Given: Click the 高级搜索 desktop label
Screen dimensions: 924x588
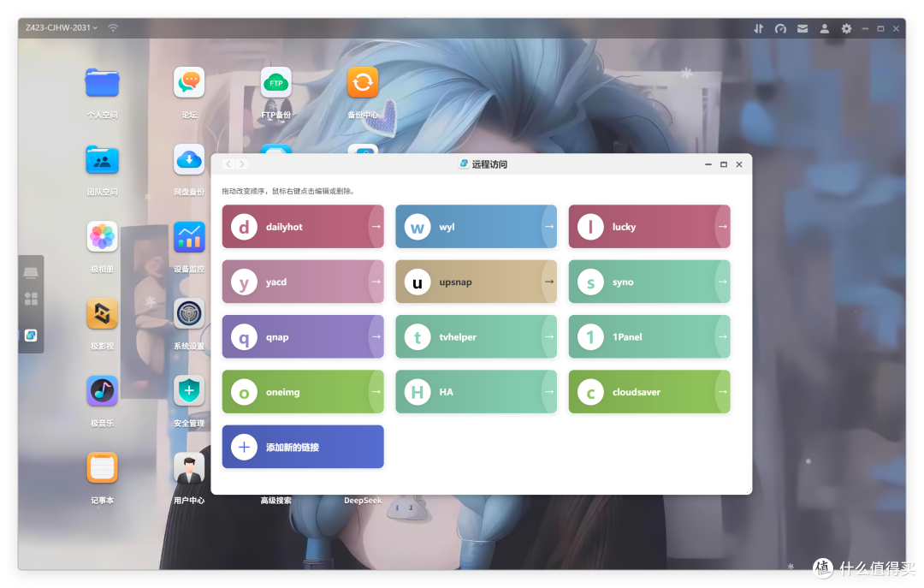Looking at the screenshot, I should [275, 500].
